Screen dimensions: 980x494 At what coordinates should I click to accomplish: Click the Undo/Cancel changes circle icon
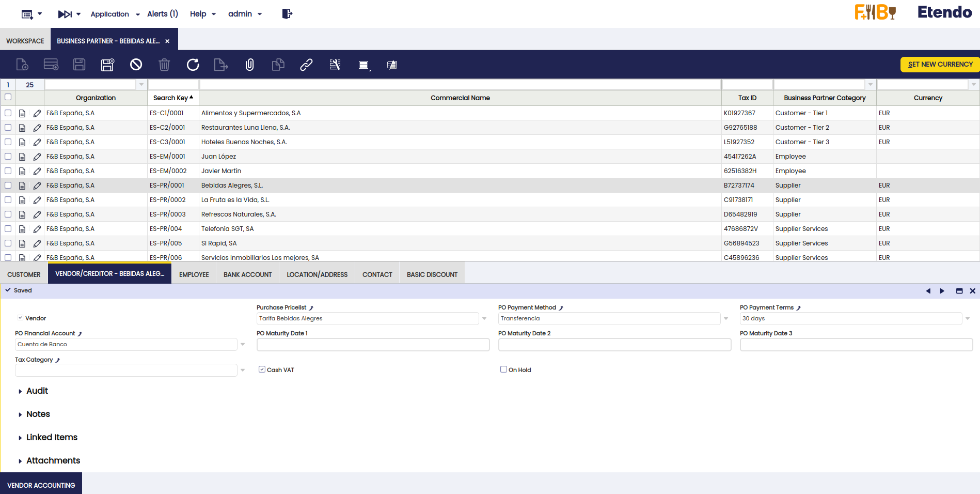coord(136,65)
